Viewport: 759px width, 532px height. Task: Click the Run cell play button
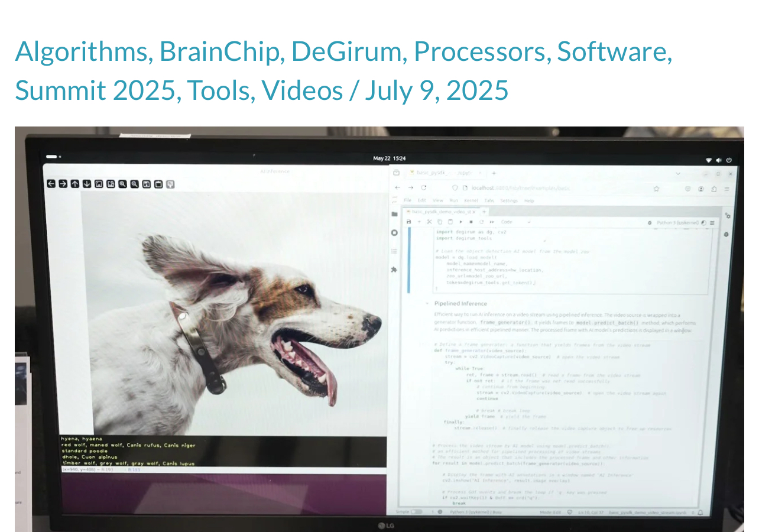tap(461, 222)
